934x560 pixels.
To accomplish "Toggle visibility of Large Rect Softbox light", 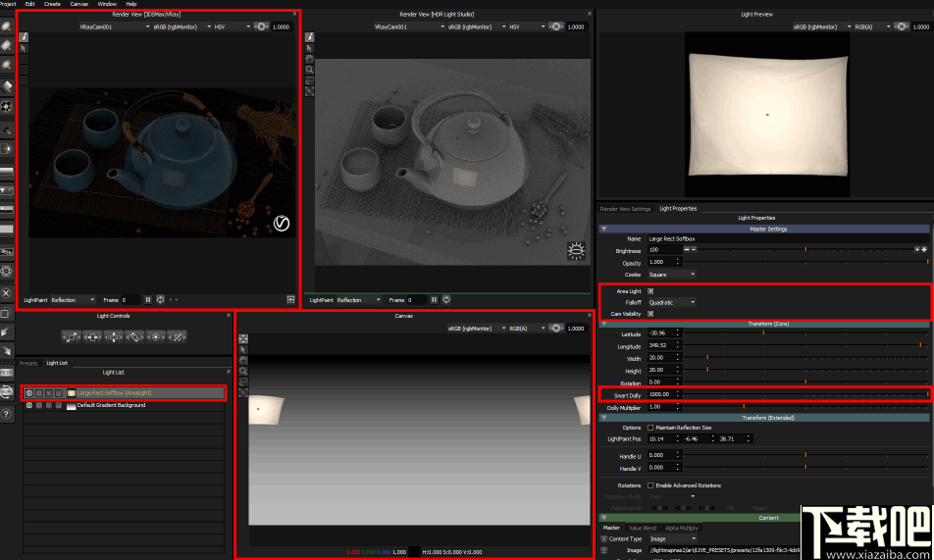I will (x=29, y=393).
